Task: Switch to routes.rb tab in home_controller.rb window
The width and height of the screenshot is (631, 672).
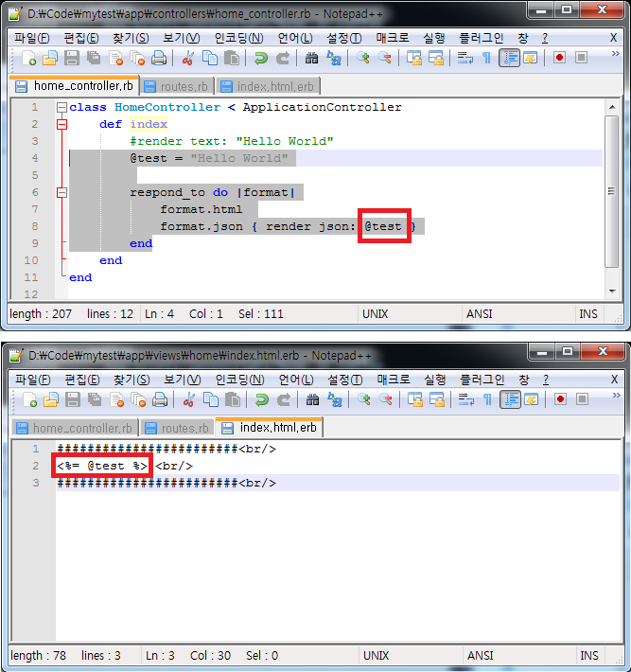Action: click(x=177, y=86)
